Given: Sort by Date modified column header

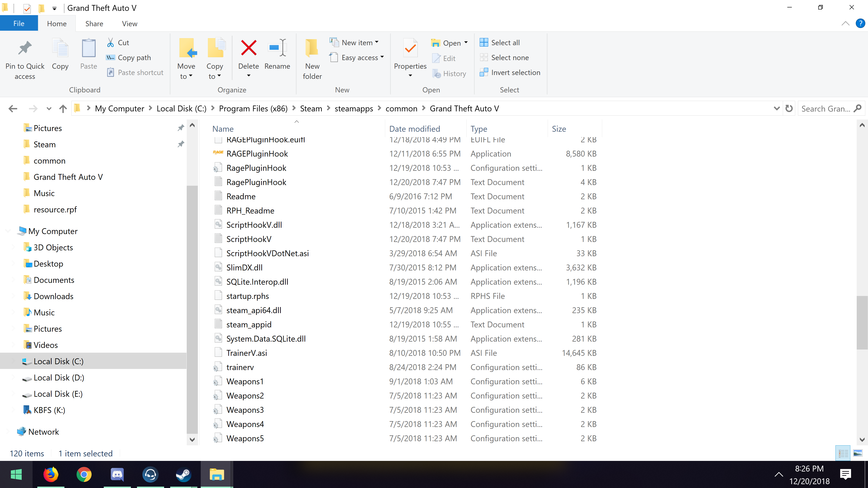Looking at the screenshot, I should [x=415, y=129].
